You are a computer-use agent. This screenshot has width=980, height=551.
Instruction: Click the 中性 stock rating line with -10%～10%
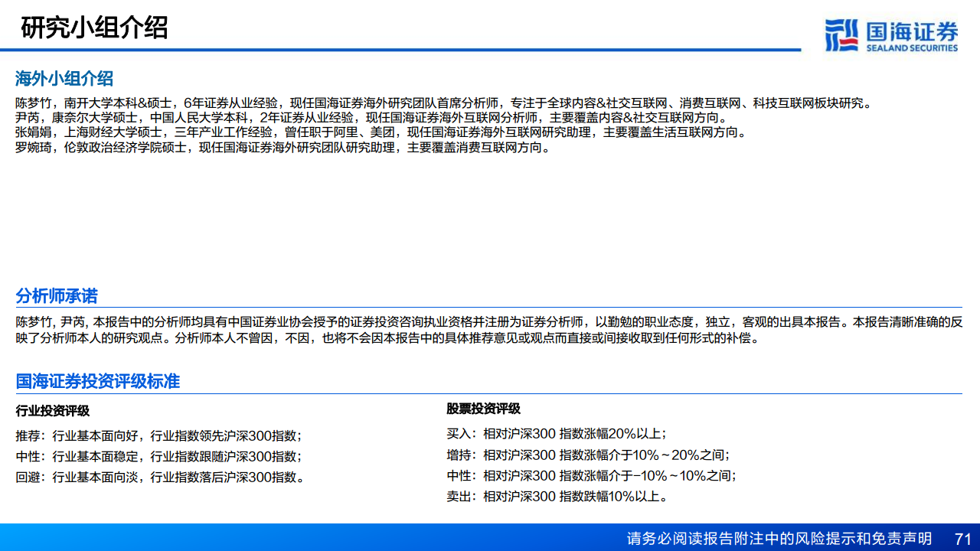click(592, 475)
